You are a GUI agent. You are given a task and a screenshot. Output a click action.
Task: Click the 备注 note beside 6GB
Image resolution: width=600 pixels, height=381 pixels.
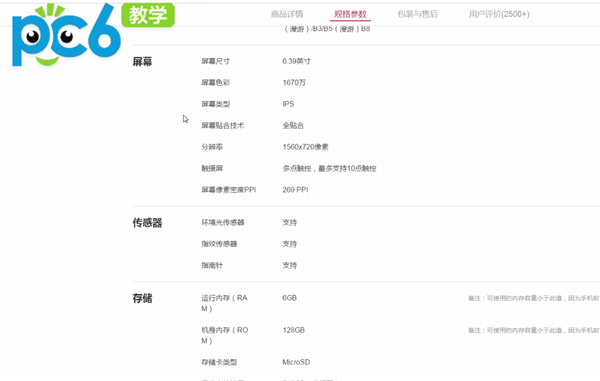click(x=534, y=298)
